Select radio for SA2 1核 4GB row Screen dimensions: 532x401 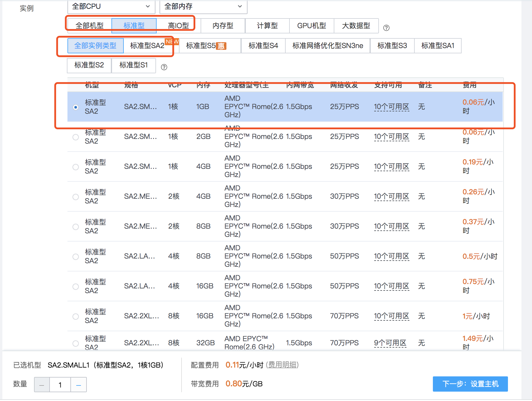click(x=76, y=167)
